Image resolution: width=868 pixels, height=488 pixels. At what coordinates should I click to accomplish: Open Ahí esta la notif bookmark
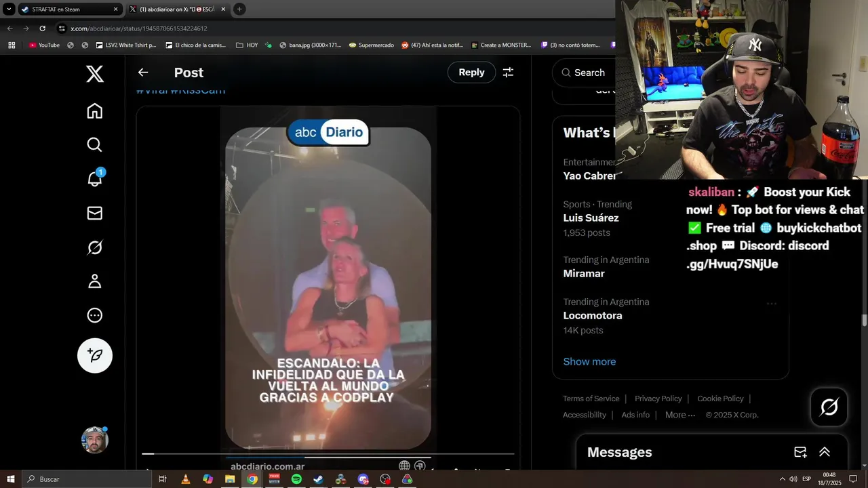click(x=432, y=45)
